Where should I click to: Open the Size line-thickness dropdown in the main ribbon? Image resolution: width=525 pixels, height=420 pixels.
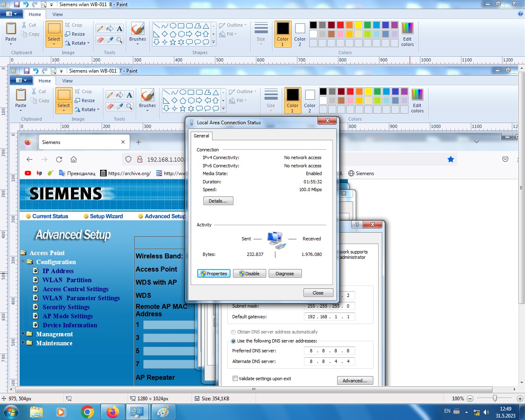(261, 34)
